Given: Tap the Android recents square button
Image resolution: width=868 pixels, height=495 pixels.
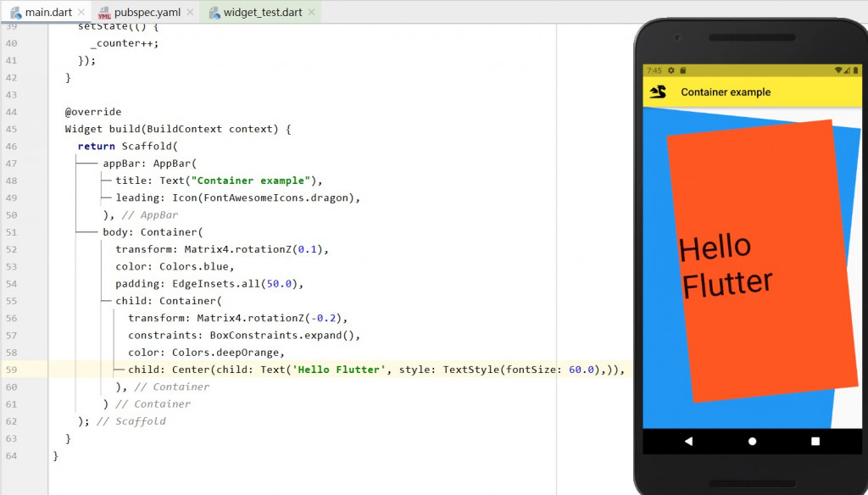Looking at the screenshot, I should click(x=815, y=442).
